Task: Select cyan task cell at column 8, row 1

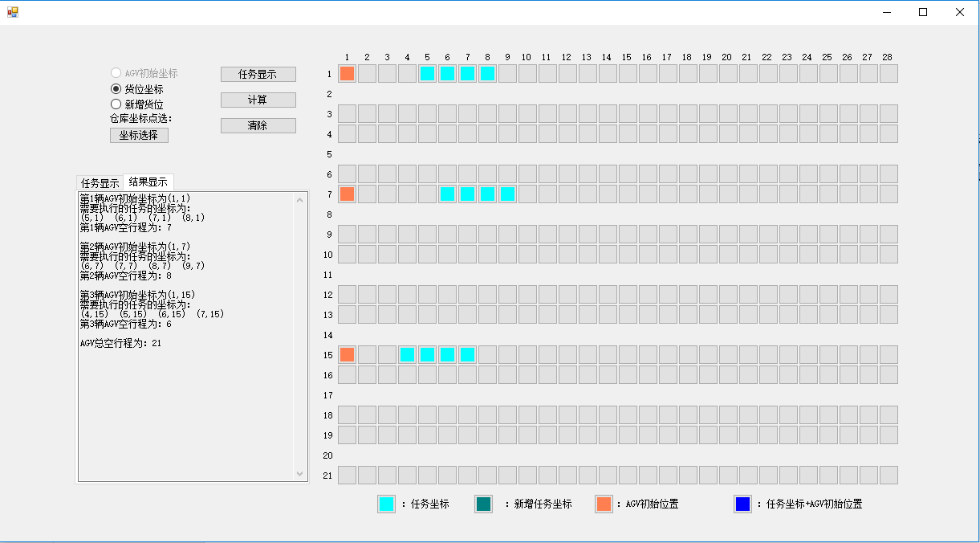Action: pyautogui.click(x=487, y=73)
